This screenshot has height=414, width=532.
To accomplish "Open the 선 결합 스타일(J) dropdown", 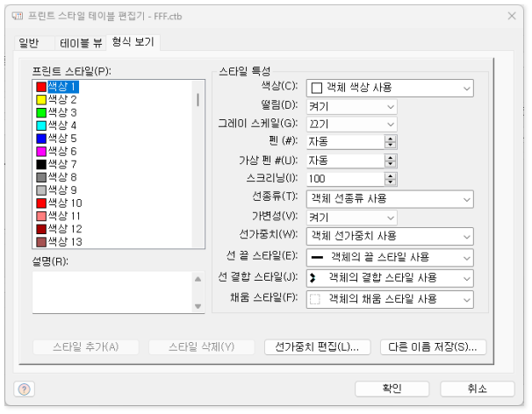I will click(x=390, y=278).
